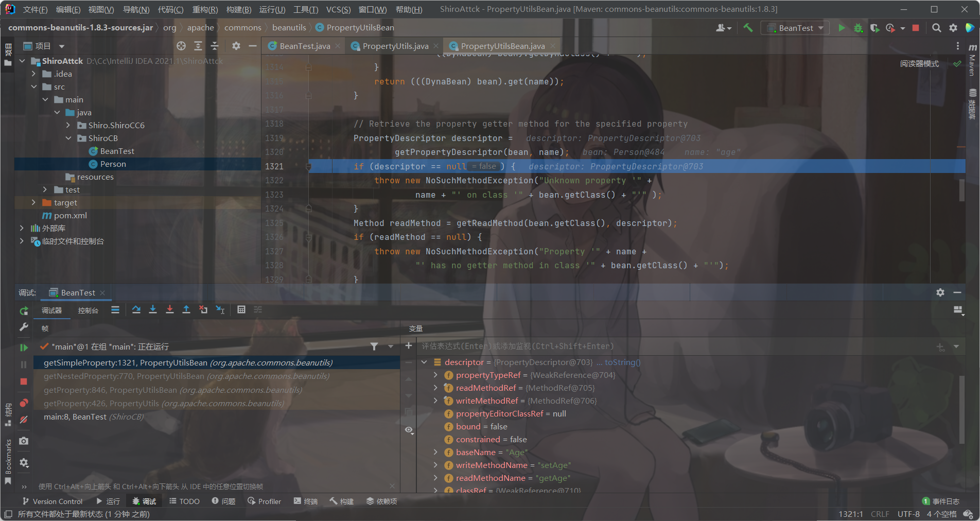Collapse descriptor variable node
Viewport: 980px width, 521px height.
click(x=424, y=362)
